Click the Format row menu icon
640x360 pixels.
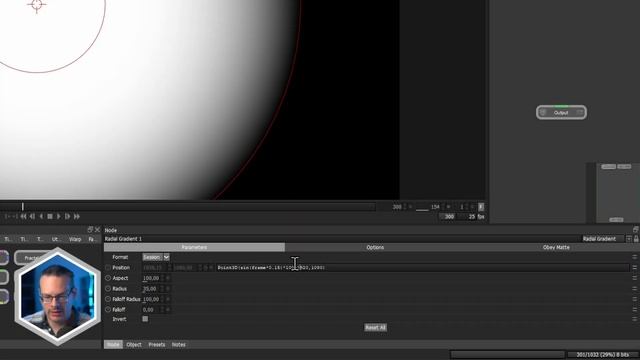tap(634, 257)
